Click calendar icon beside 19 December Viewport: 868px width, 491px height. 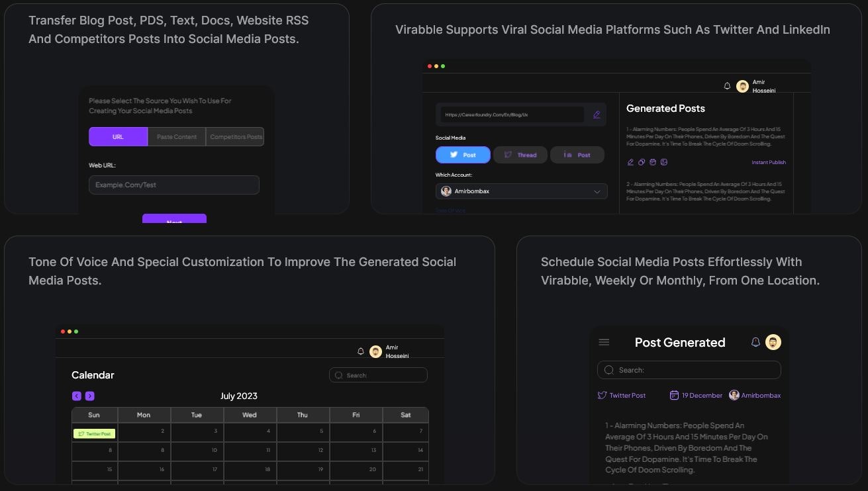point(674,395)
